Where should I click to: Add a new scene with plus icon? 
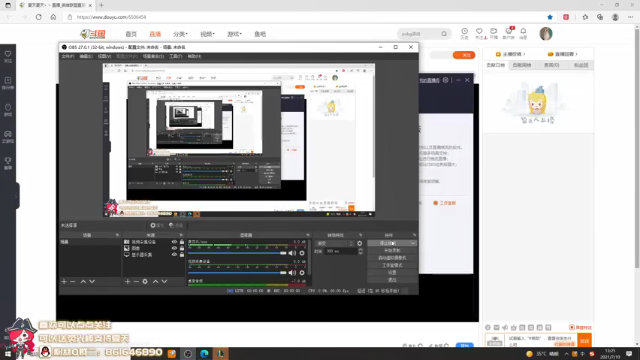tap(64, 281)
